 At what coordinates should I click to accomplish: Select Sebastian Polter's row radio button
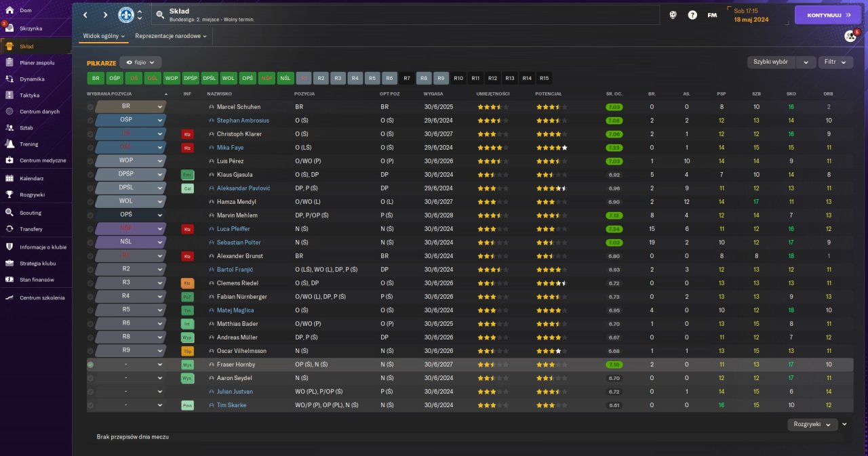[x=90, y=243]
